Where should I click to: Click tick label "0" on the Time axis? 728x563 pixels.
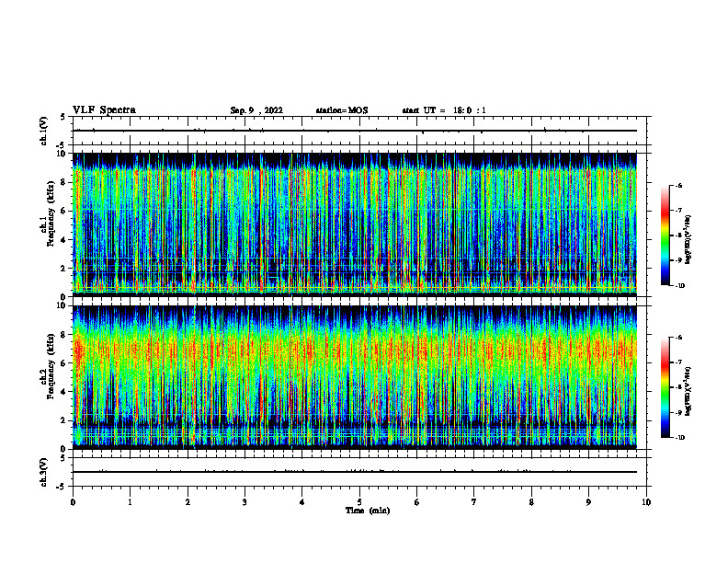[x=73, y=502]
